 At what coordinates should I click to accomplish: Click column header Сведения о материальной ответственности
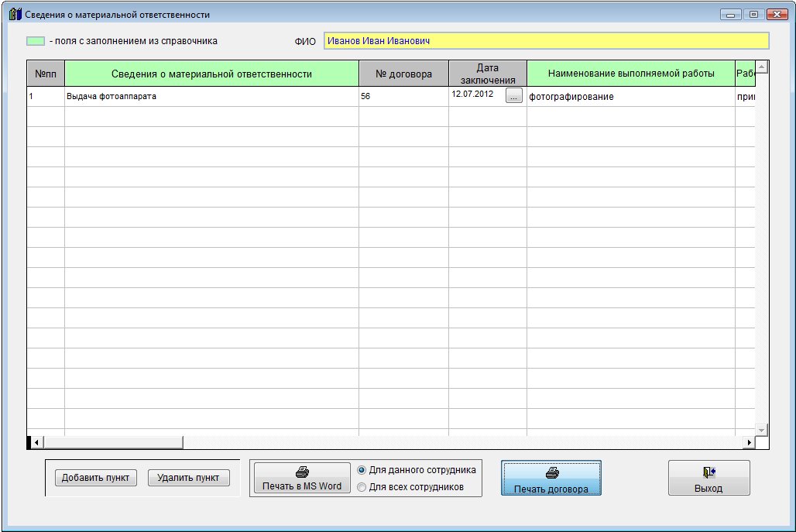[211, 74]
